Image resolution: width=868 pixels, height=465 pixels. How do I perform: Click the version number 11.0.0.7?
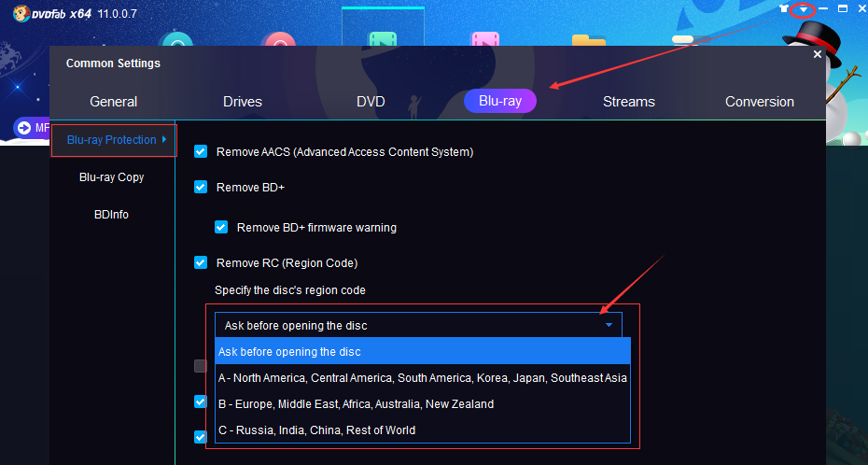point(117,14)
